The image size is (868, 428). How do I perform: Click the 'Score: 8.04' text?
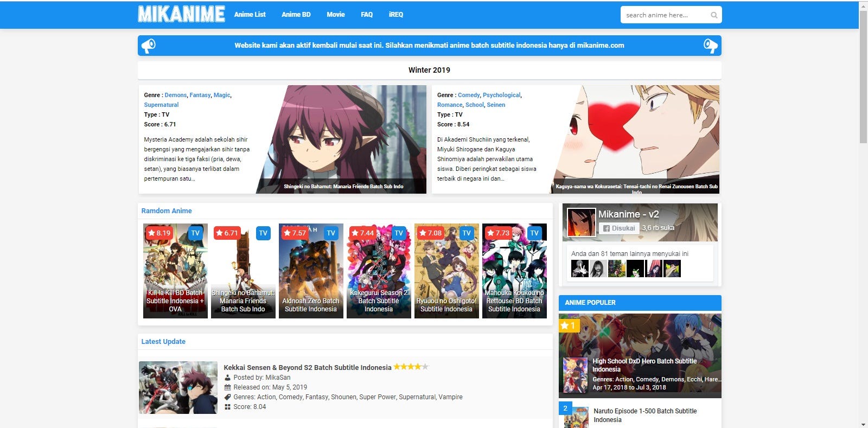[250, 407]
